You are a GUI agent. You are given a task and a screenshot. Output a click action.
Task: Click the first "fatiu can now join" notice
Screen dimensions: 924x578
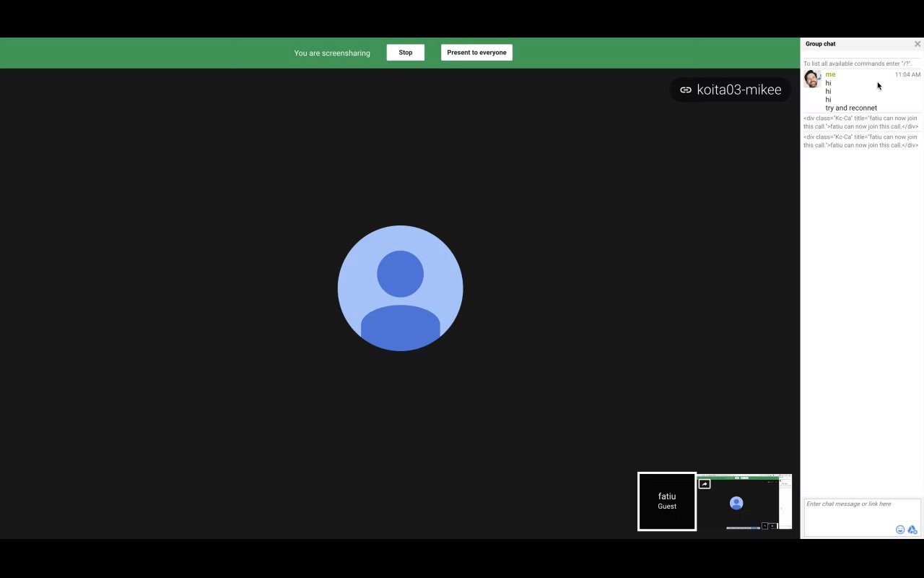pos(860,122)
